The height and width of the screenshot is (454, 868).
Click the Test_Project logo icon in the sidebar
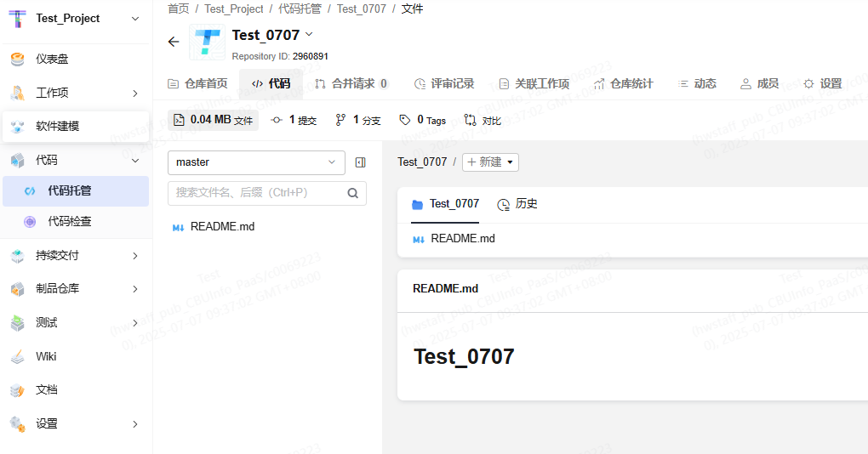click(18, 19)
